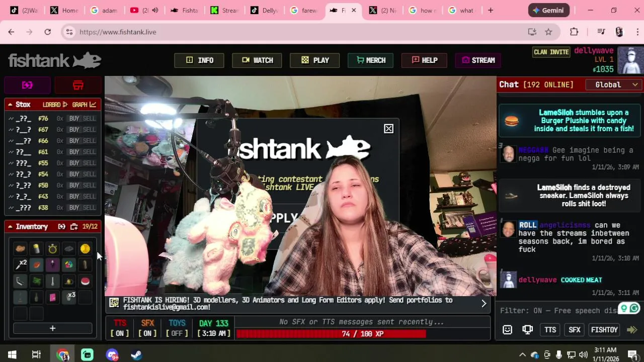Sell the ₣67 stock
The image size is (644, 362).
(89, 130)
